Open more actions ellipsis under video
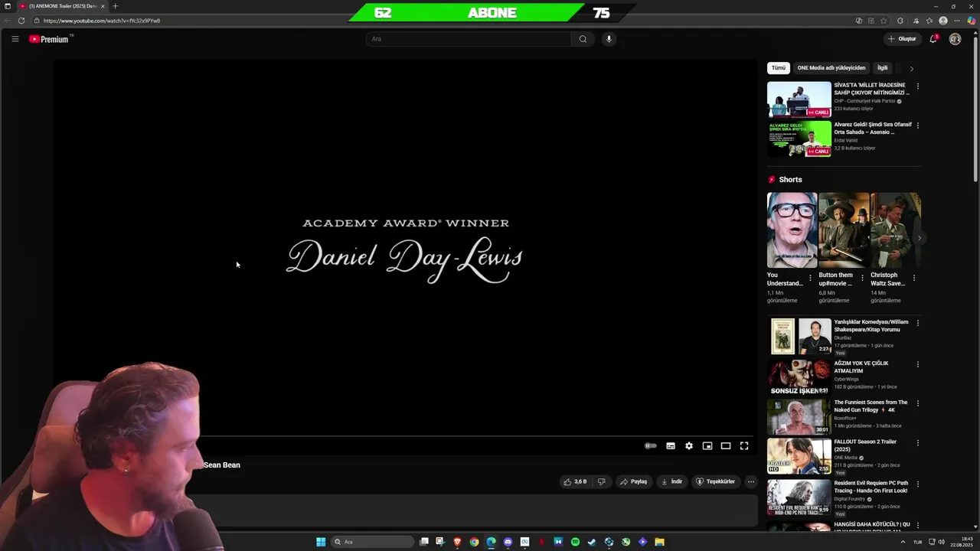Viewport: 980px width, 551px height. [751, 481]
